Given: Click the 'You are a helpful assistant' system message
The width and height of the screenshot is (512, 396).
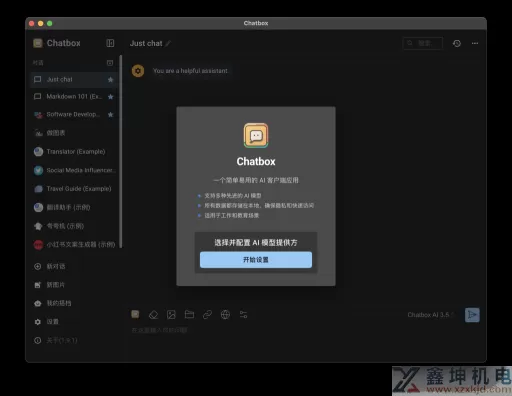Looking at the screenshot, I should coord(190,71).
